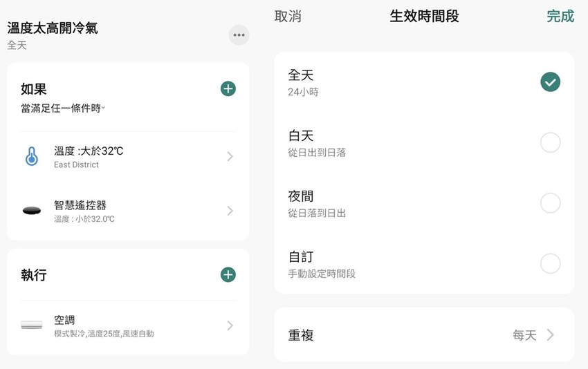Tap 從日落到日出 description text
Image resolution: width=588 pixels, height=369 pixels.
(317, 213)
